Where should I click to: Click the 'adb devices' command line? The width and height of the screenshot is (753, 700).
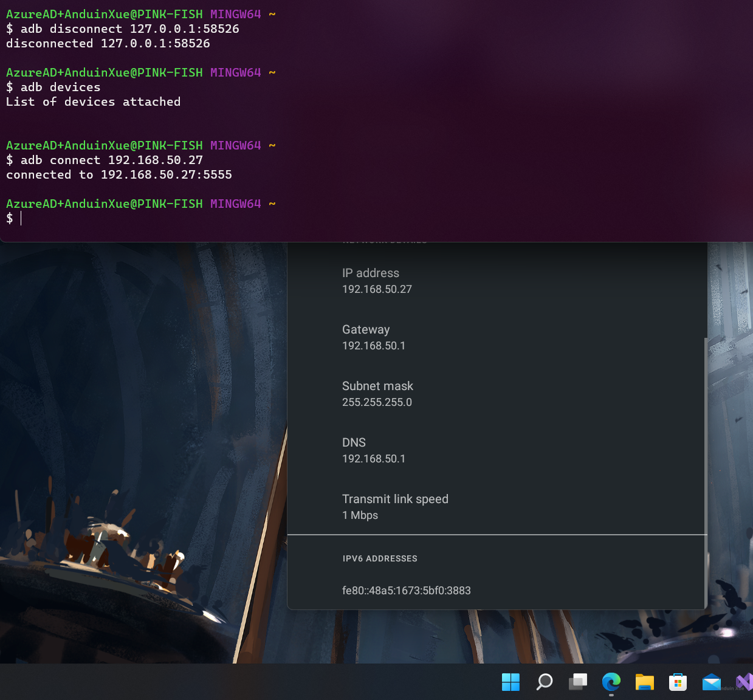coord(53,87)
